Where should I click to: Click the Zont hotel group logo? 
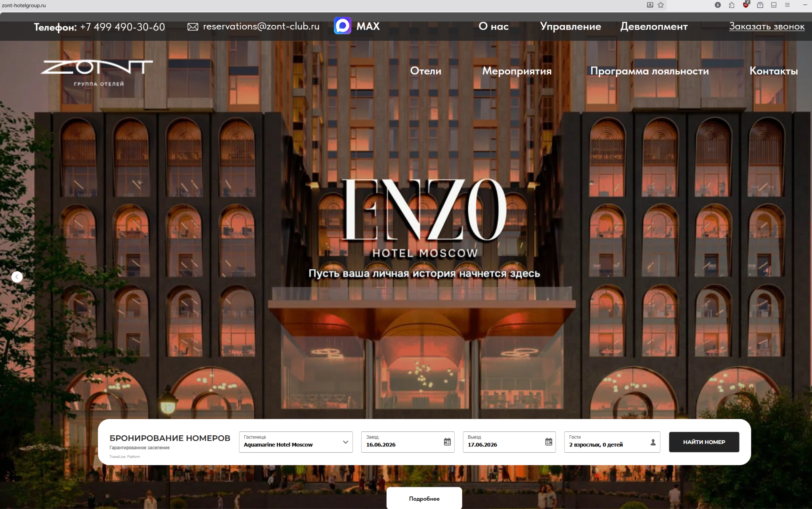[97, 73]
